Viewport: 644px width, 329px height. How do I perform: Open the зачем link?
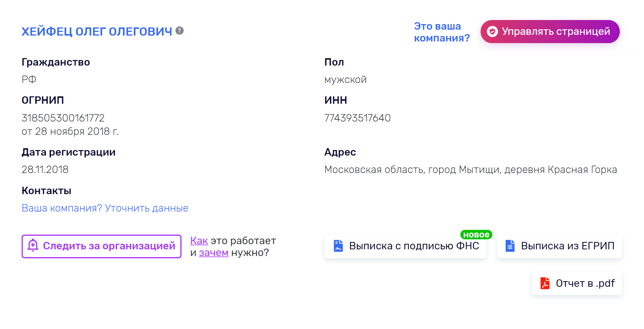point(214,253)
